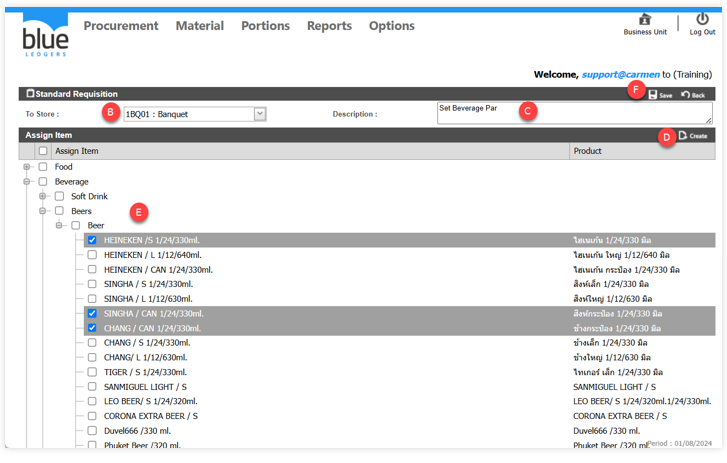This screenshot has width=727, height=463.
Task: Open the To Store dropdown
Action: point(259,114)
